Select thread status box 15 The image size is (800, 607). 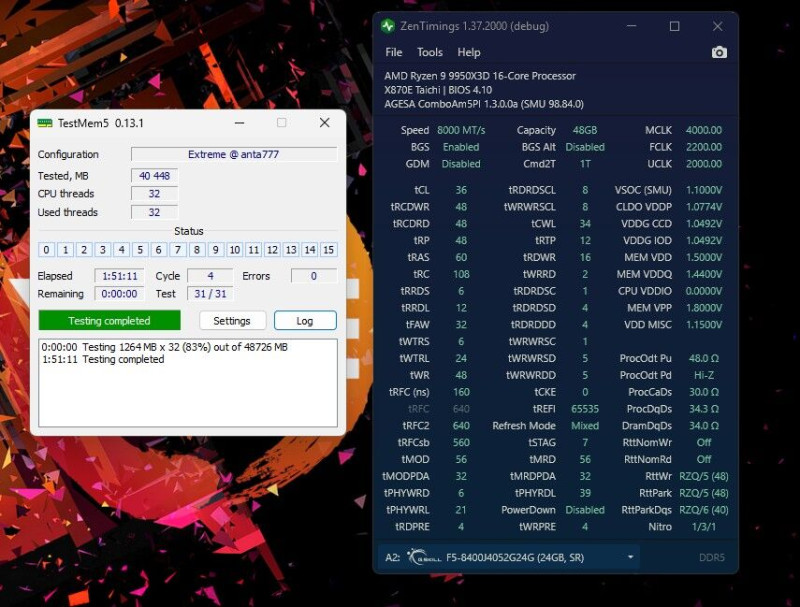click(x=329, y=250)
